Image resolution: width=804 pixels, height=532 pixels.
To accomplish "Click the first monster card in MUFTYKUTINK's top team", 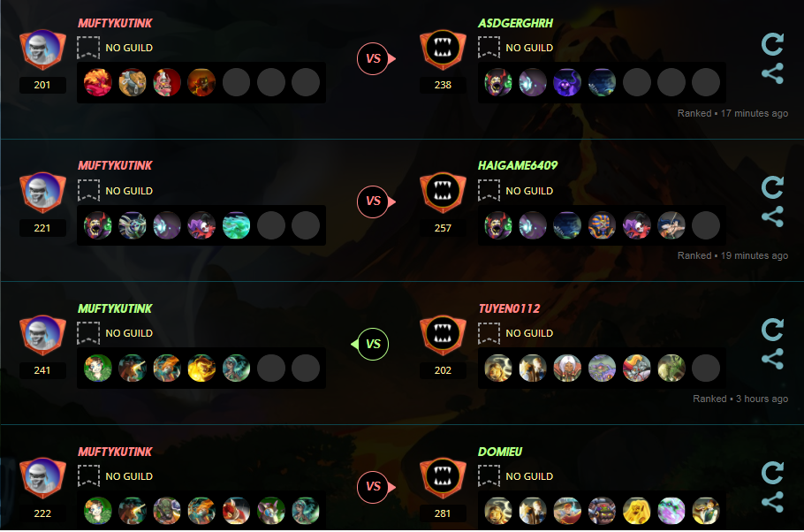I will click(x=97, y=82).
